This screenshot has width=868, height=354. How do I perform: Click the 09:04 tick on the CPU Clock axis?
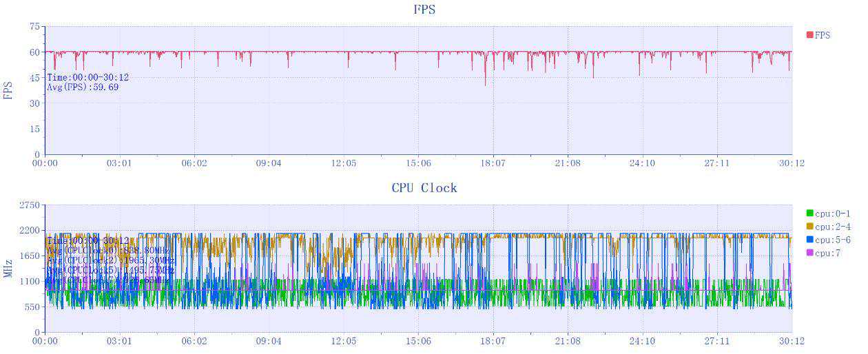tap(269, 341)
